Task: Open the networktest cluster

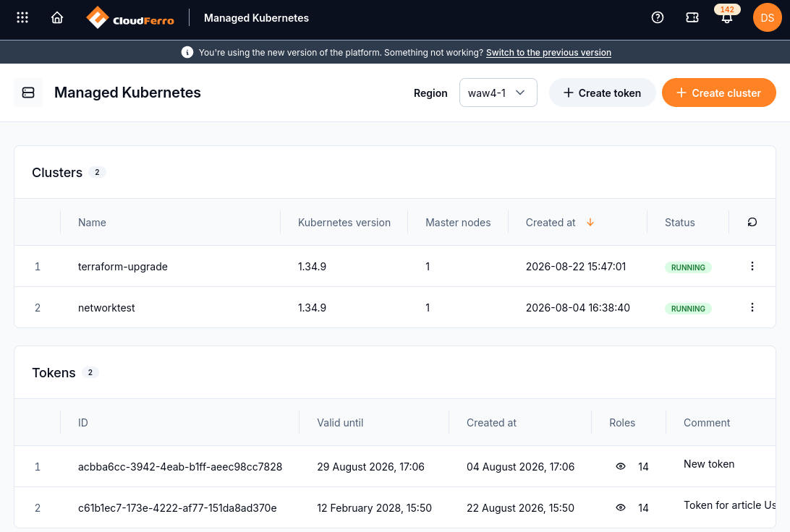Action: coord(106,308)
